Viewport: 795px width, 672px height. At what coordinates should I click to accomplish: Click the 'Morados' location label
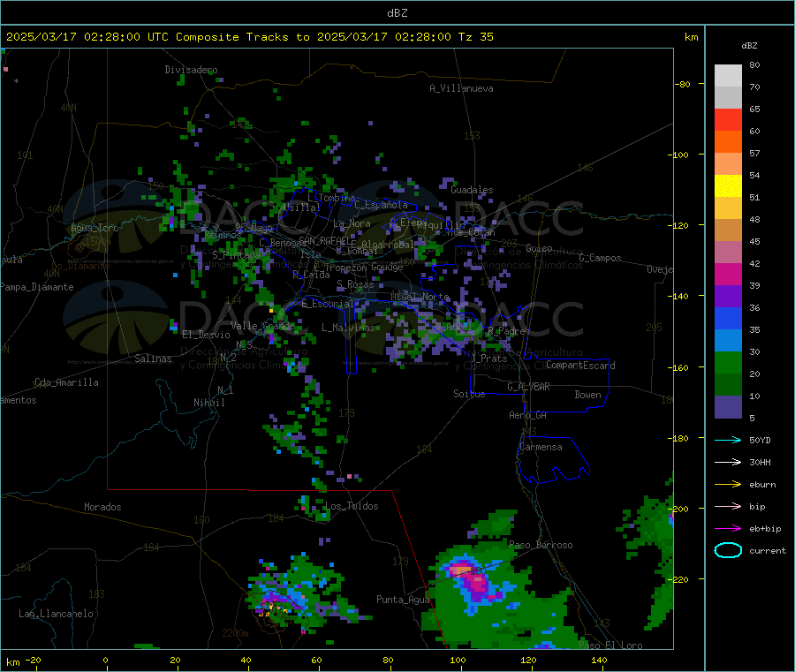102,507
